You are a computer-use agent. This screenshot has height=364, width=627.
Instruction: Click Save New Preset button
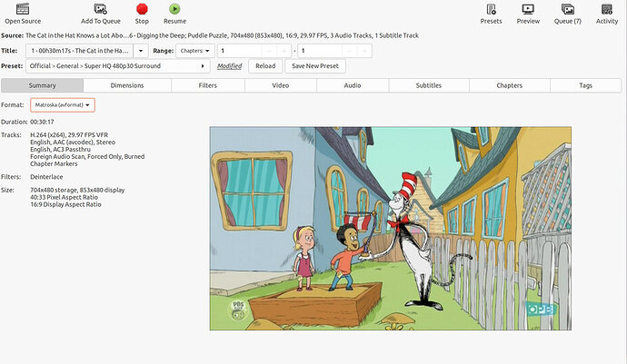point(315,66)
